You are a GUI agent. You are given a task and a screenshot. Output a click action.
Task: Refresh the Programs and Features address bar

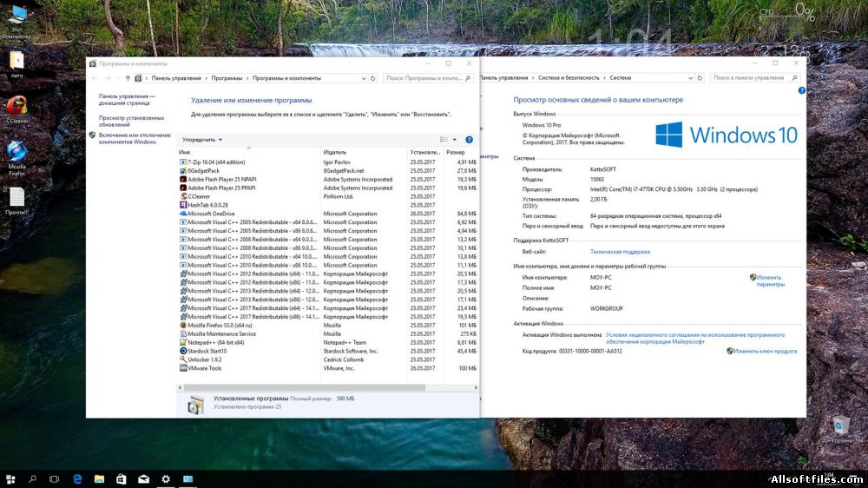tap(373, 78)
